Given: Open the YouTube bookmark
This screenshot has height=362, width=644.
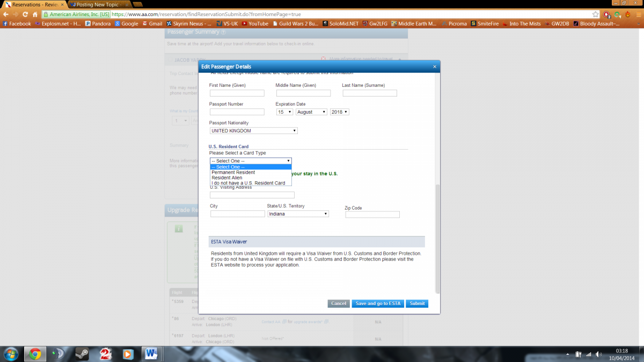Looking at the screenshot, I should [x=255, y=24].
